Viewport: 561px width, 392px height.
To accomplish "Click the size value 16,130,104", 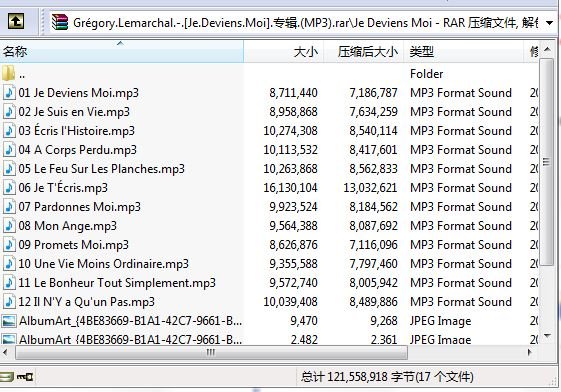I will 290,188.
